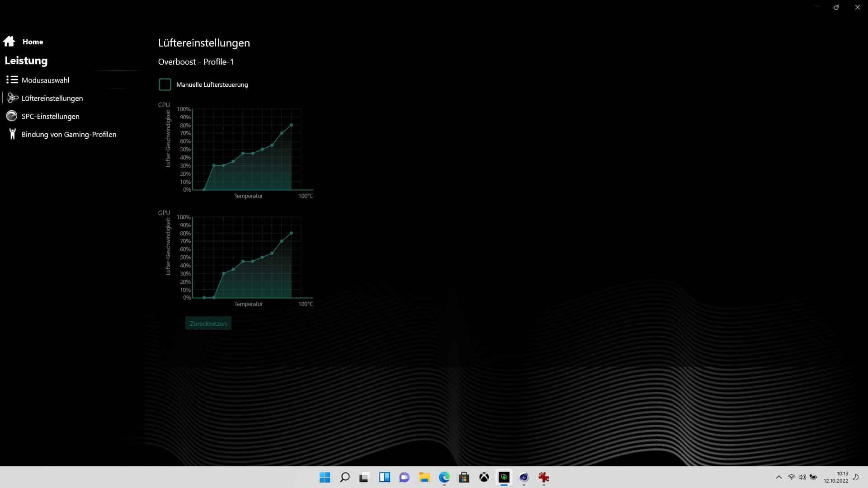
Task: Open File Explorer from taskbar
Action: 424,478
